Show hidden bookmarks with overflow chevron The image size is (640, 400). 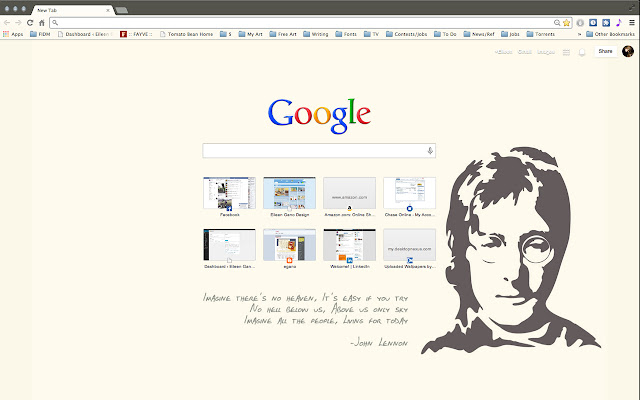[579, 34]
